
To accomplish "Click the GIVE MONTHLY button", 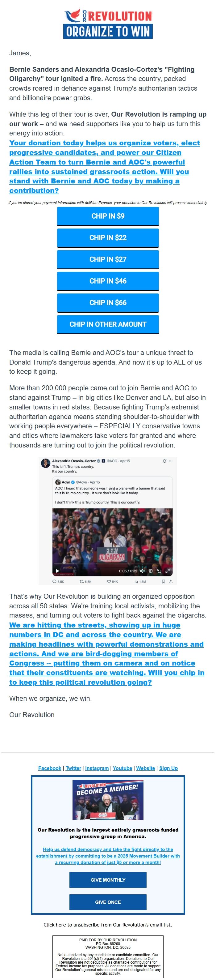I will tap(108, 880).
